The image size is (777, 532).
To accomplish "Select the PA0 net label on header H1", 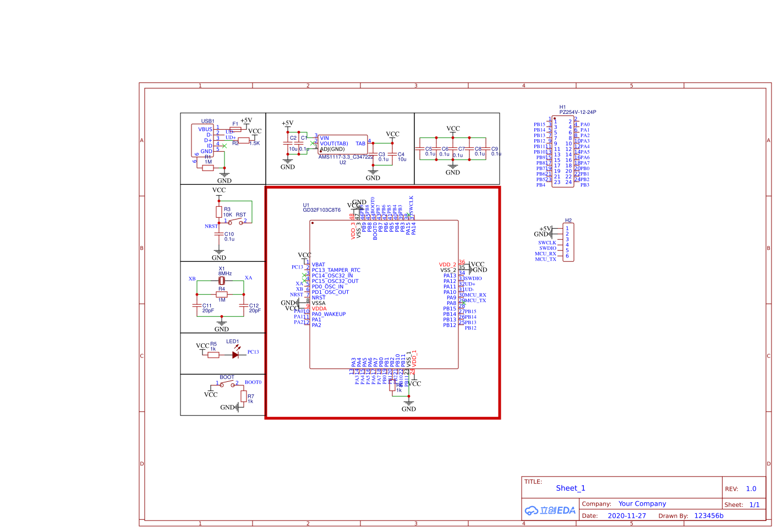I will [585, 125].
